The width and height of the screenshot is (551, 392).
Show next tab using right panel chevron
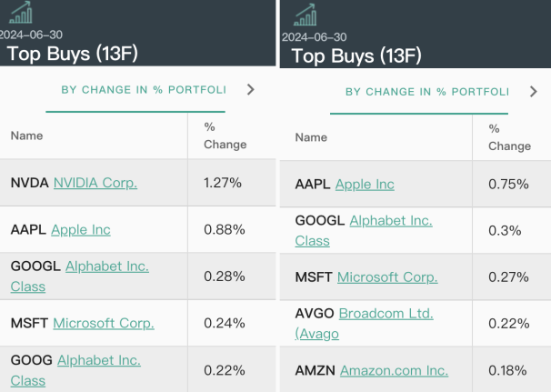tap(533, 92)
